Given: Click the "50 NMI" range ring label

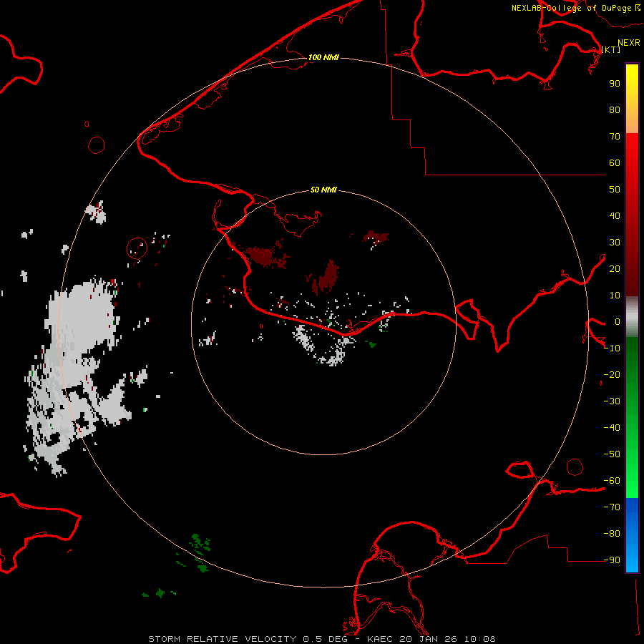Looking at the screenshot, I should pyautogui.click(x=323, y=190).
